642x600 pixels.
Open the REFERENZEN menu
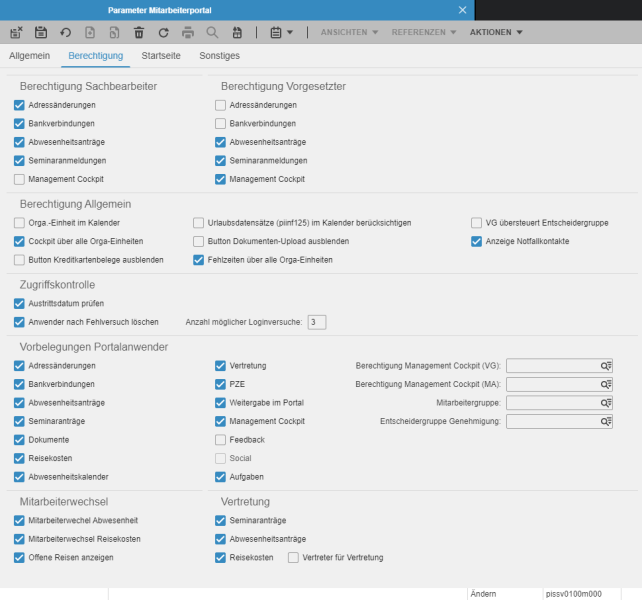(424, 32)
